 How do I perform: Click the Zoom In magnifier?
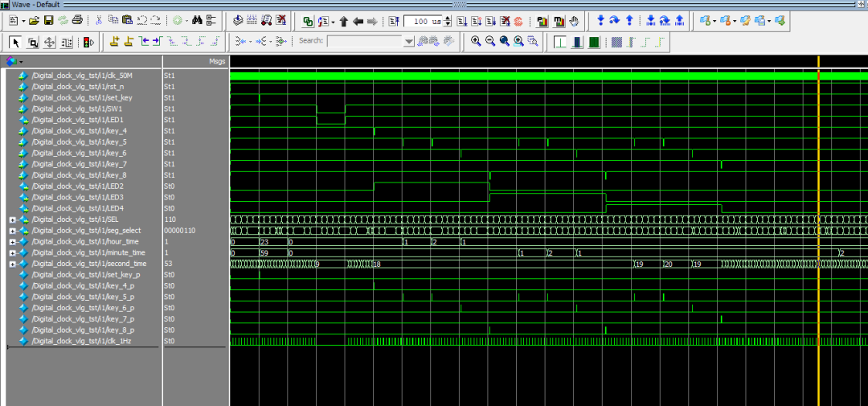(476, 42)
